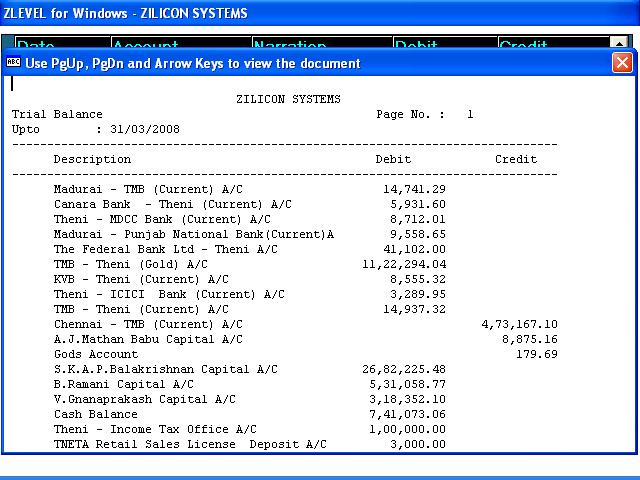The width and height of the screenshot is (640, 480).
Task: Click debit amount 26,82,225.48
Action: (x=404, y=369)
